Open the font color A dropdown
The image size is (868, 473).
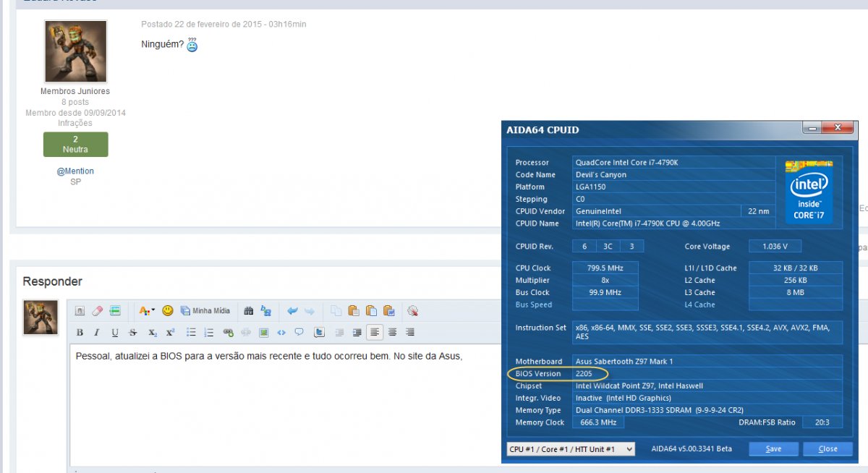pyautogui.click(x=147, y=311)
